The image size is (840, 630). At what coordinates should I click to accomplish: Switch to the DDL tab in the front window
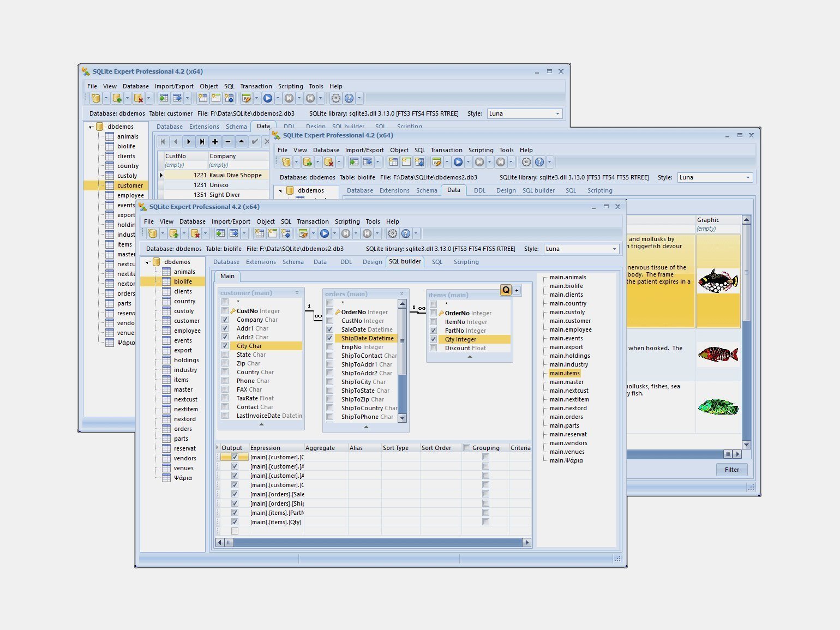point(346,262)
